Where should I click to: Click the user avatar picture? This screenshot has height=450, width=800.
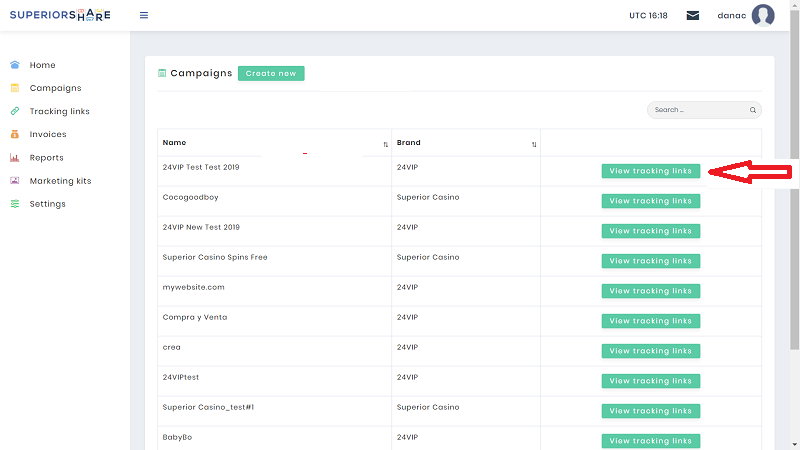[x=763, y=15]
